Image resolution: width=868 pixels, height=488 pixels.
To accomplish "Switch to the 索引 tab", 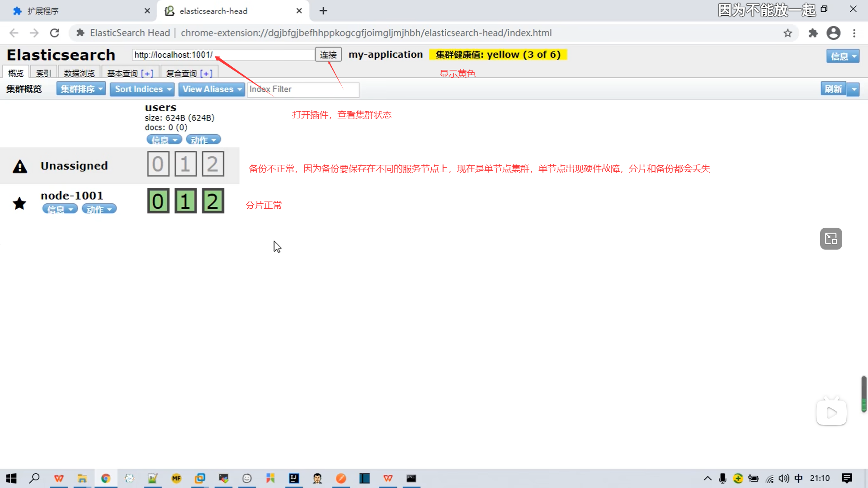I will (43, 73).
